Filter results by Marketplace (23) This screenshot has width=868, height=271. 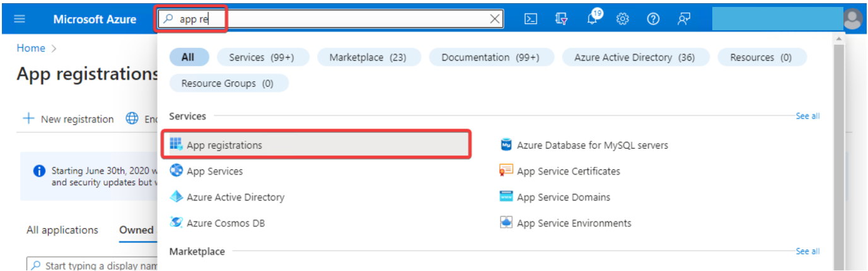[x=367, y=57]
